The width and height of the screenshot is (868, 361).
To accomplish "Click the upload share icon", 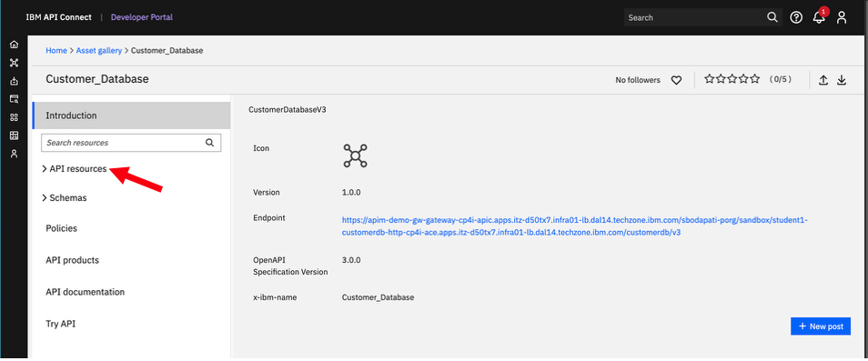I will click(x=823, y=80).
